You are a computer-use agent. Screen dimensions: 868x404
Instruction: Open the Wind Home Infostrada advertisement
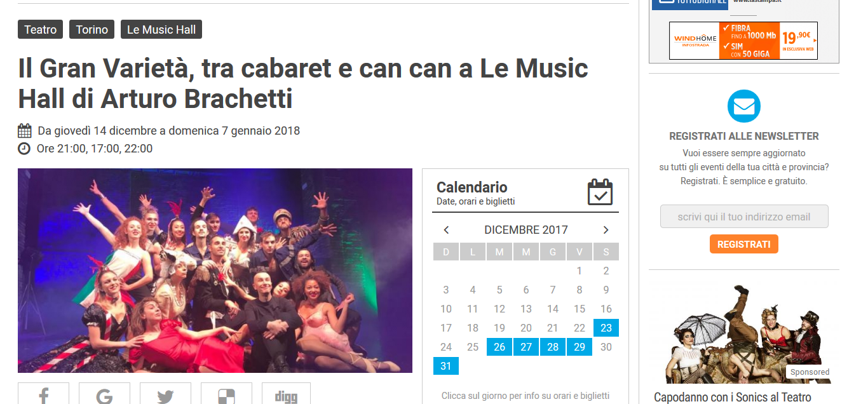coord(743,41)
